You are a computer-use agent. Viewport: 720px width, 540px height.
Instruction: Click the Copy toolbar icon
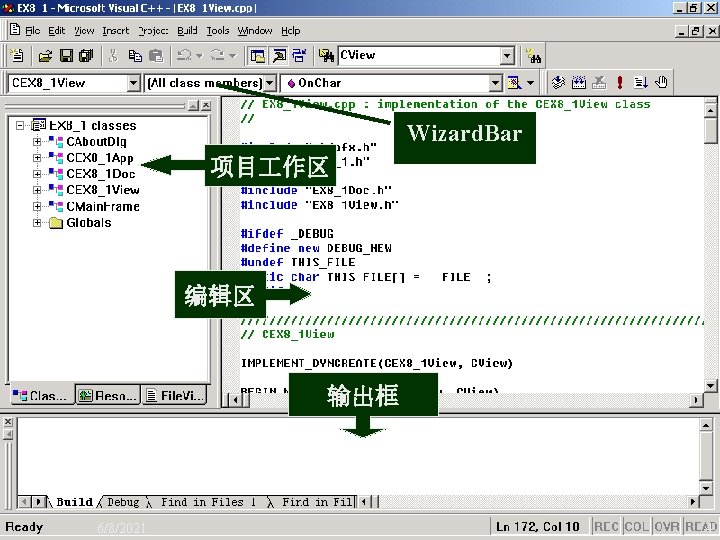[x=135, y=56]
